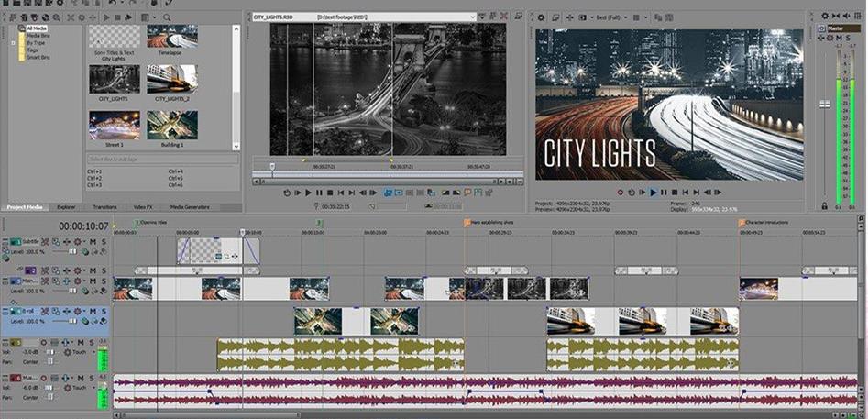Open search icon in Project Media toolbar
Image resolution: width=868 pixels, height=419 pixels.
click(167, 17)
